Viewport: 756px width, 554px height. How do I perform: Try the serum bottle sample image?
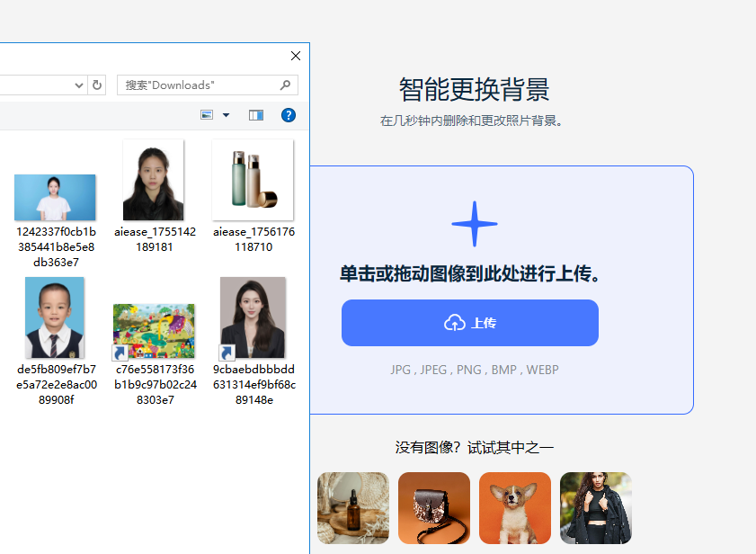tap(353, 508)
